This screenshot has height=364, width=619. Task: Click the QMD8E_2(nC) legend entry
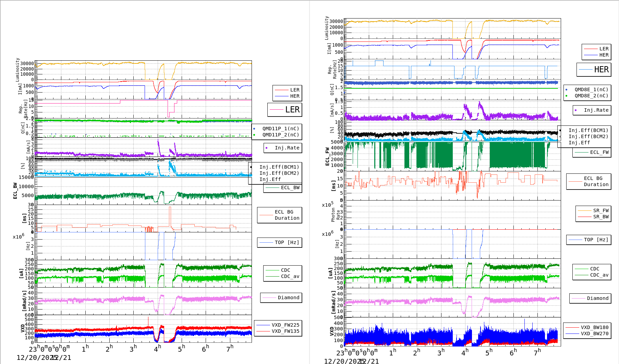coord(591,96)
